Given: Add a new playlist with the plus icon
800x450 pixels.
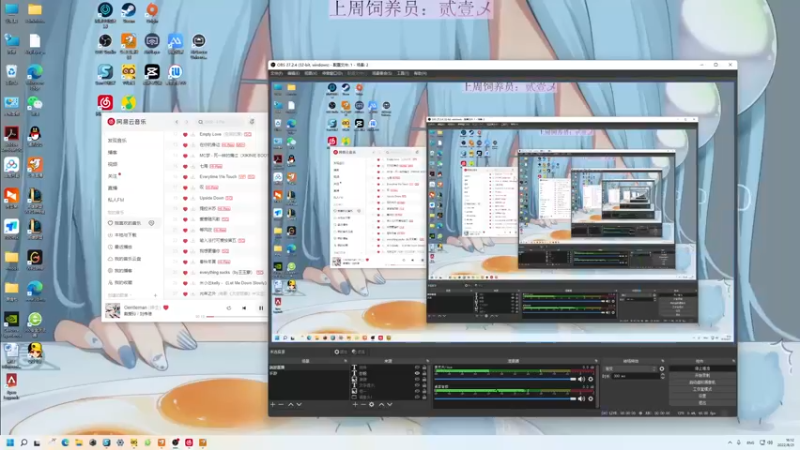Looking at the screenshot, I should [x=155, y=295].
